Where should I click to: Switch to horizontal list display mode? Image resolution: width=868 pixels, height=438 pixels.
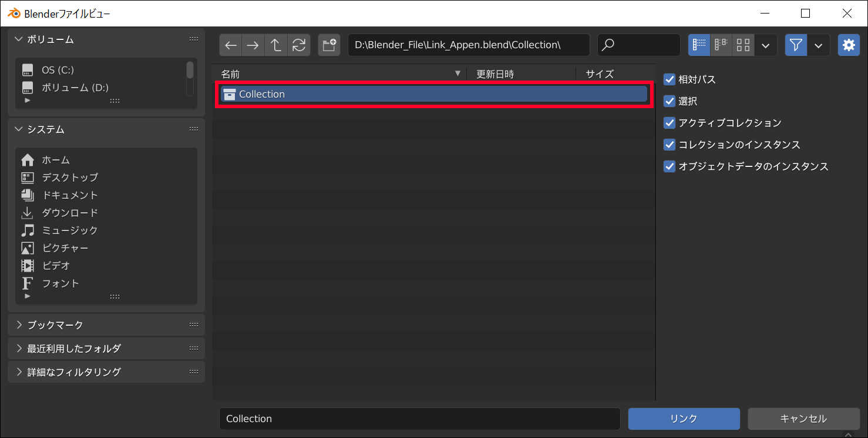[x=721, y=45]
